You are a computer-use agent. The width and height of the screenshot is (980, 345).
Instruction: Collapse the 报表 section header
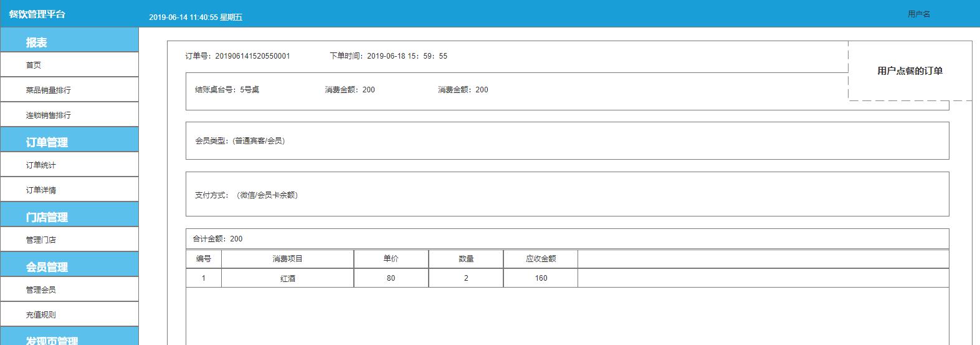[36, 42]
